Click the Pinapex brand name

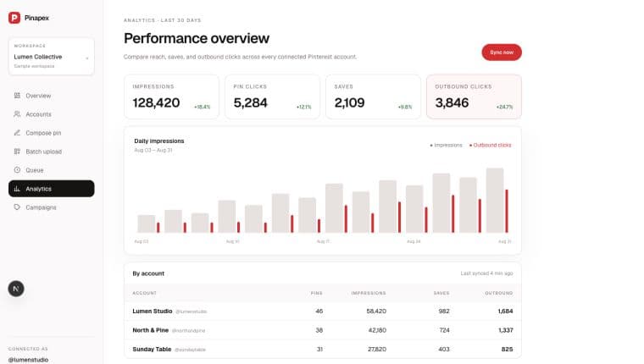pos(36,18)
